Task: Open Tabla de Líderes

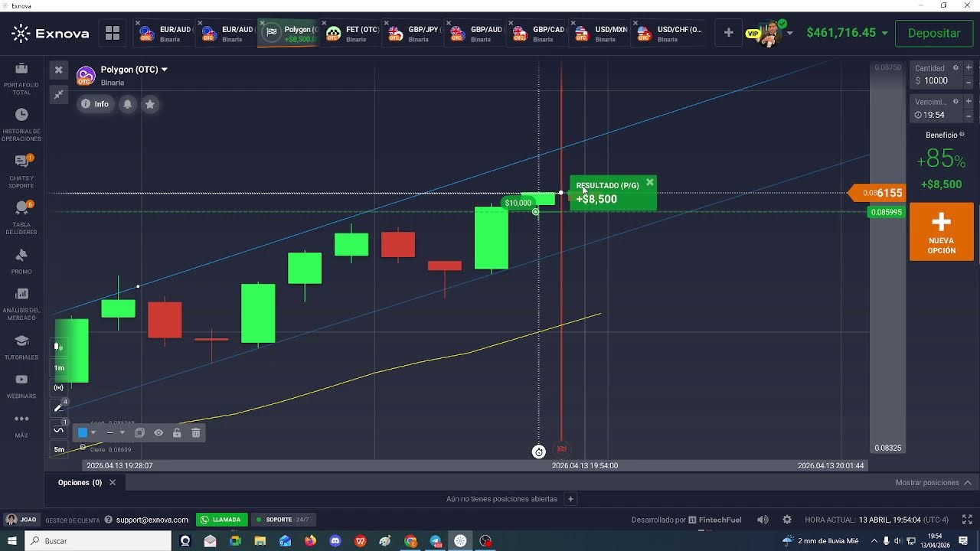Action: click(x=21, y=217)
